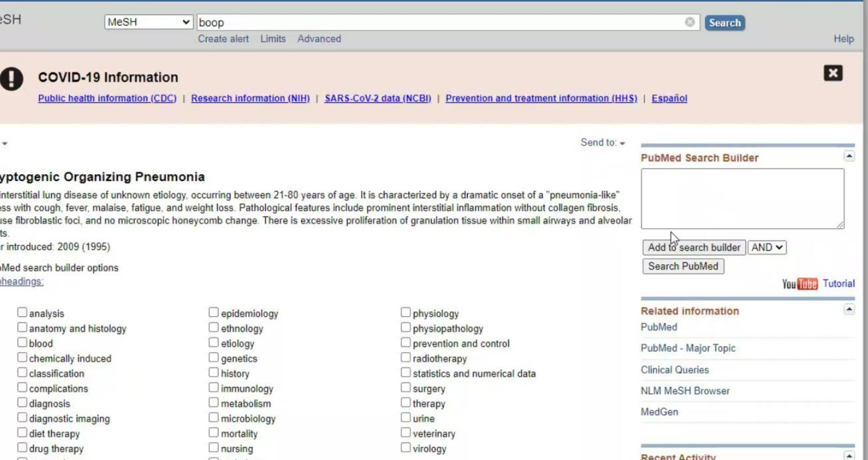Collapse the PubMed Search Builder panel

point(849,156)
